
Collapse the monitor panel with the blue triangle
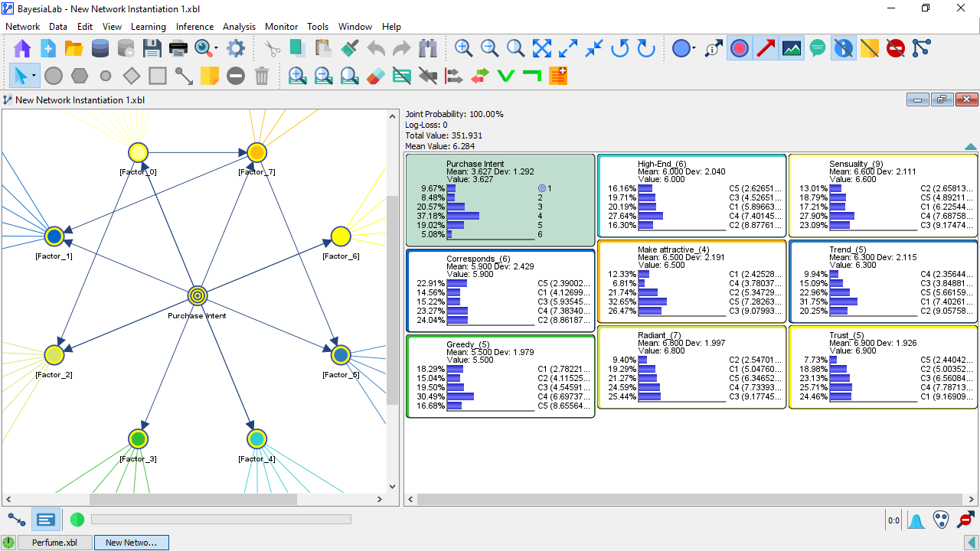tap(970, 147)
